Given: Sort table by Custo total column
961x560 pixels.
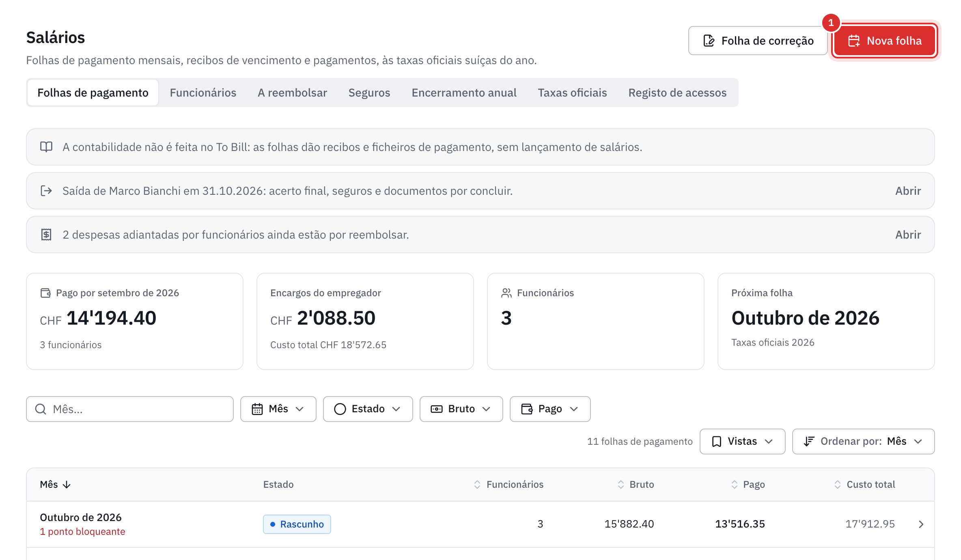Looking at the screenshot, I should [864, 485].
